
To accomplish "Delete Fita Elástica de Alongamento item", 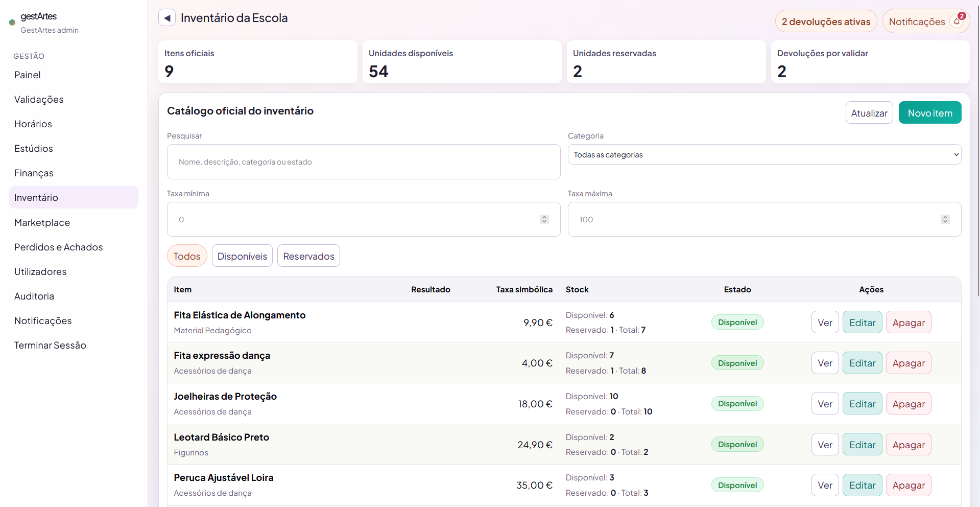I will coord(909,322).
